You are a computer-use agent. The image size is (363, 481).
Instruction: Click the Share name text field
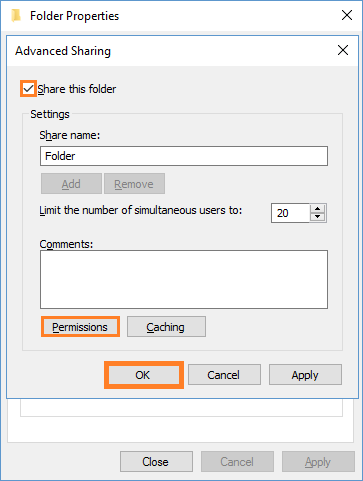(x=184, y=156)
